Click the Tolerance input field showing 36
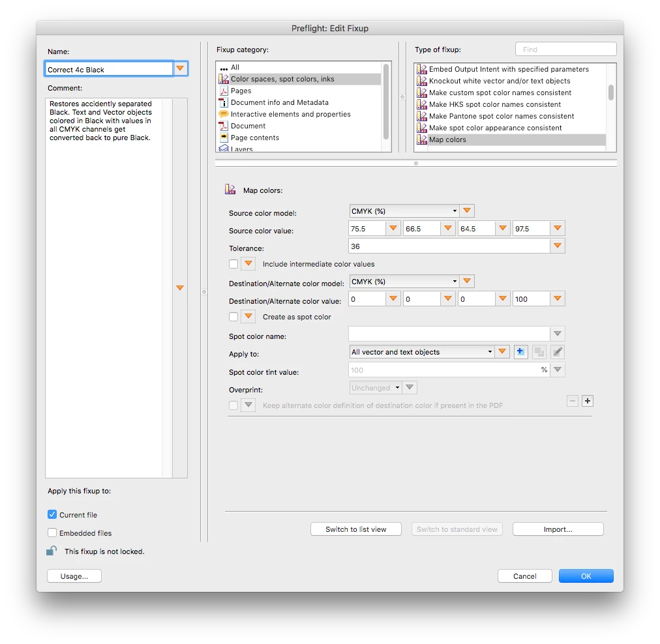660x644 pixels. 449,246
